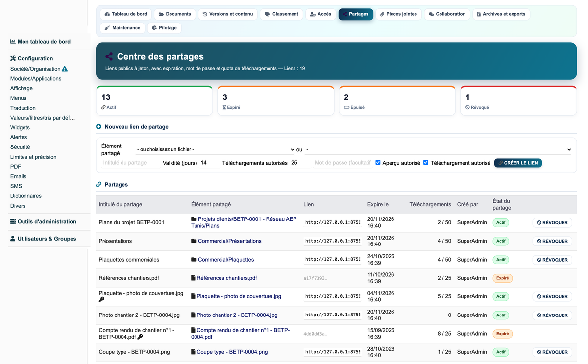Click the file icon beside the Photo chantier 2 link
The height and width of the screenshot is (364, 588).
pyautogui.click(x=193, y=315)
